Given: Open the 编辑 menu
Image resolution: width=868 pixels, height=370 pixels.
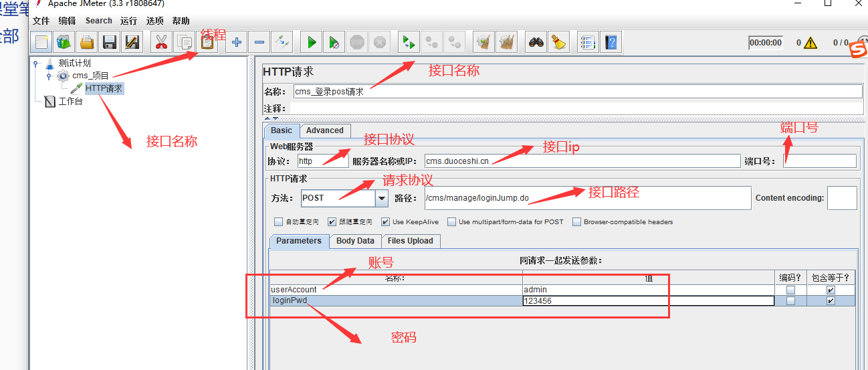Looking at the screenshot, I should coord(68,21).
